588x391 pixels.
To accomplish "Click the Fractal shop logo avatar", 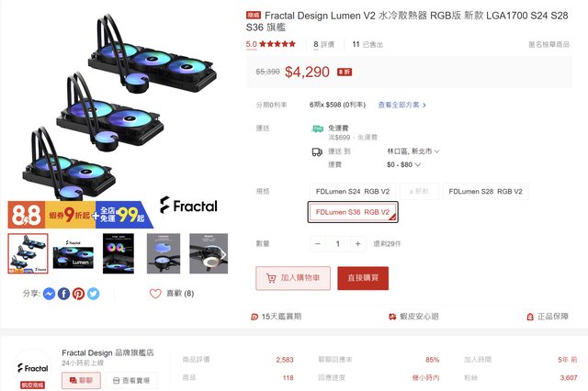I will point(33,368).
